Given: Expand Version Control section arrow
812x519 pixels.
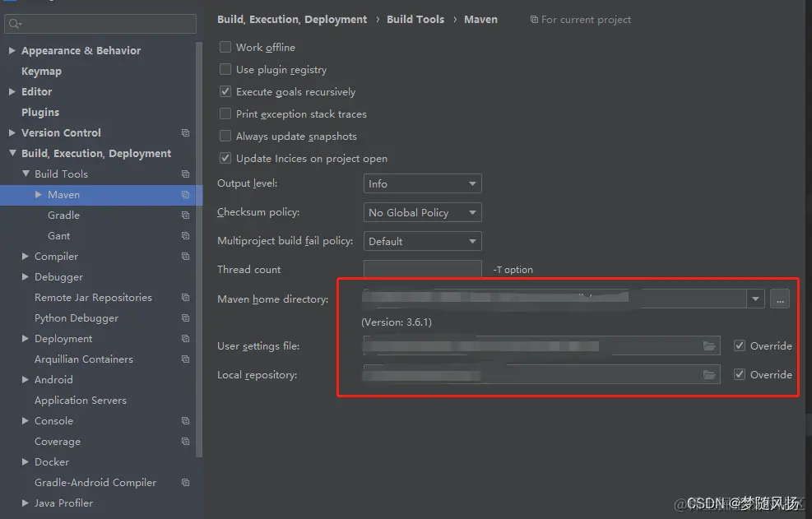Looking at the screenshot, I should coord(12,132).
